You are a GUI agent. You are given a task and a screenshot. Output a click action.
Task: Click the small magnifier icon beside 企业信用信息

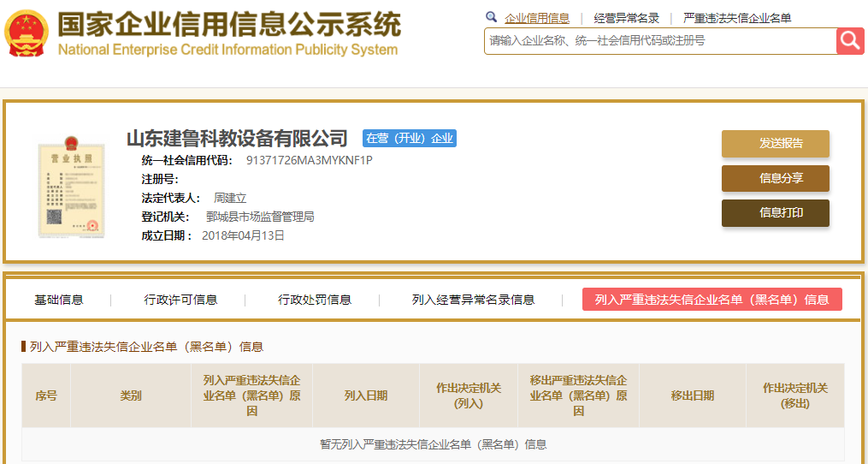491,17
